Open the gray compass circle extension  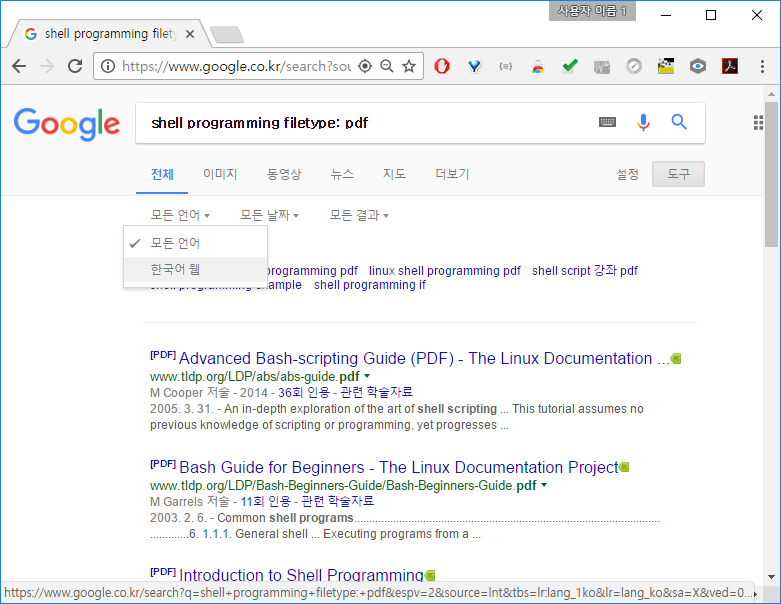coord(634,66)
